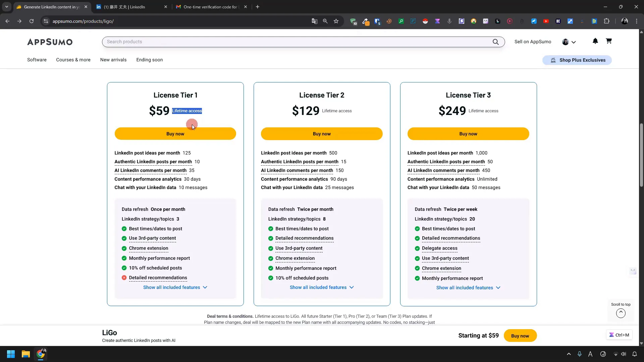The width and height of the screenshot is (644, 362).
Task: Open the notifications bell icon
Action: (595, 41)
